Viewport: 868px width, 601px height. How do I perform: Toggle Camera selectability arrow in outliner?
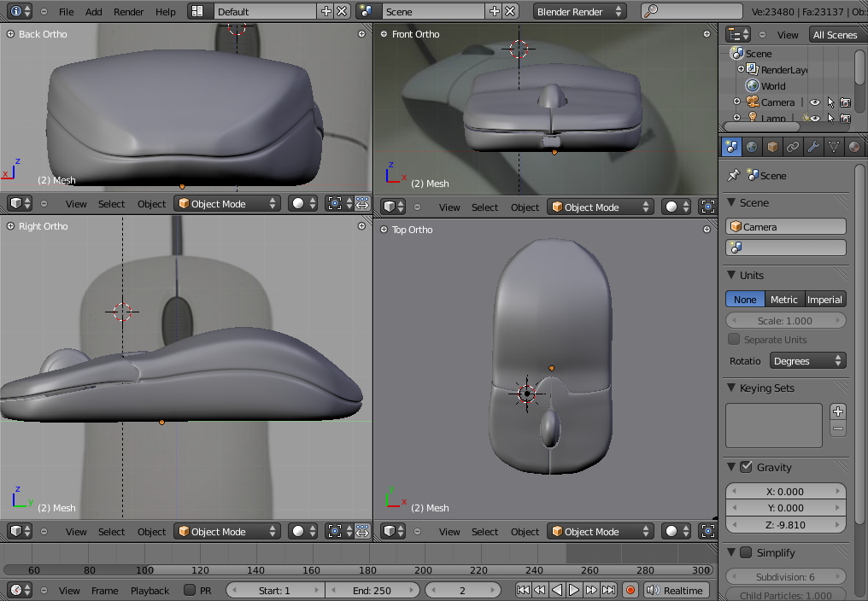pyautogui.click(x=830, y=102)
